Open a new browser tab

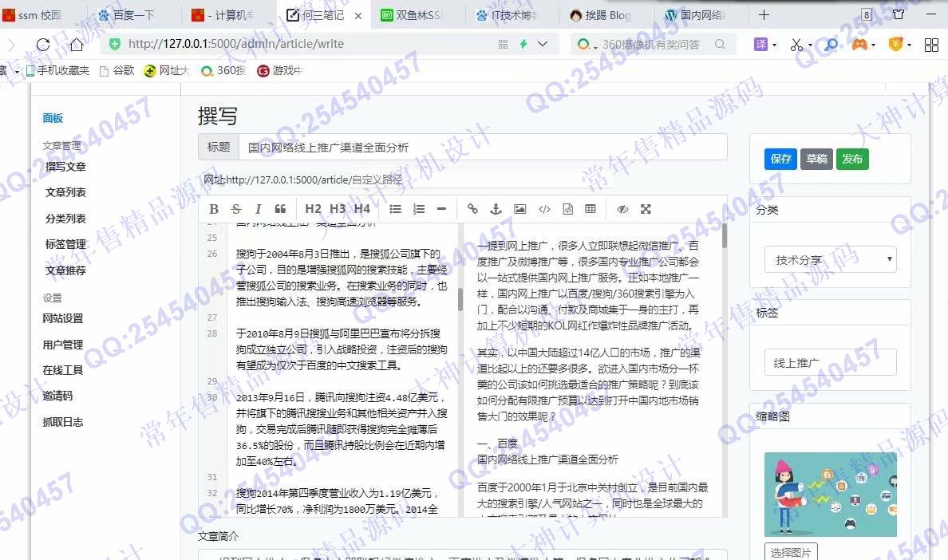(764, 15)
